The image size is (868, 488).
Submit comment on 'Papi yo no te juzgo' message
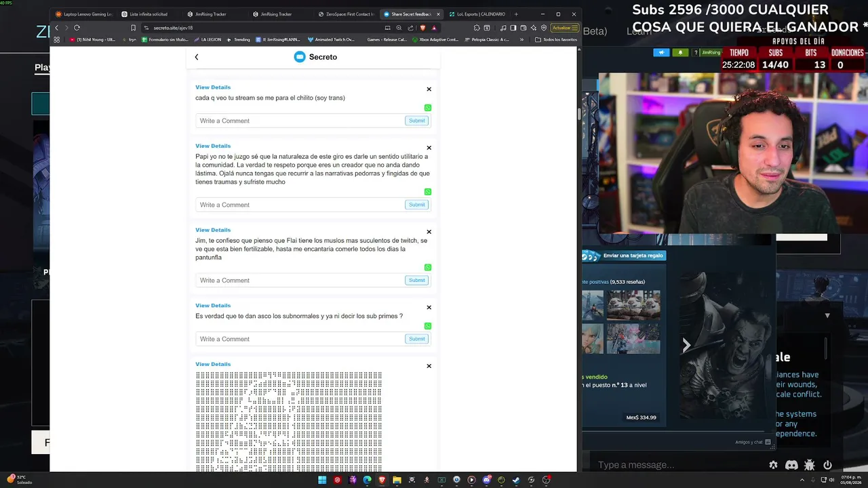pos(416,205)
